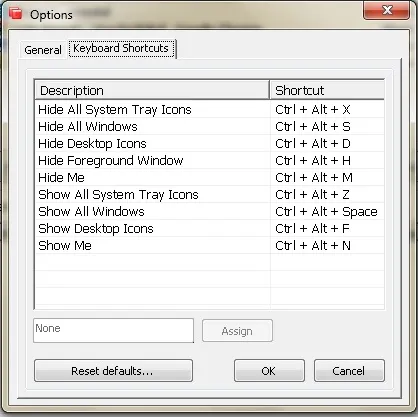Click the Ctrl + Alt + Space shortcut cell
The height and width of the screenshot is (417, 418).
pos(327,211)
